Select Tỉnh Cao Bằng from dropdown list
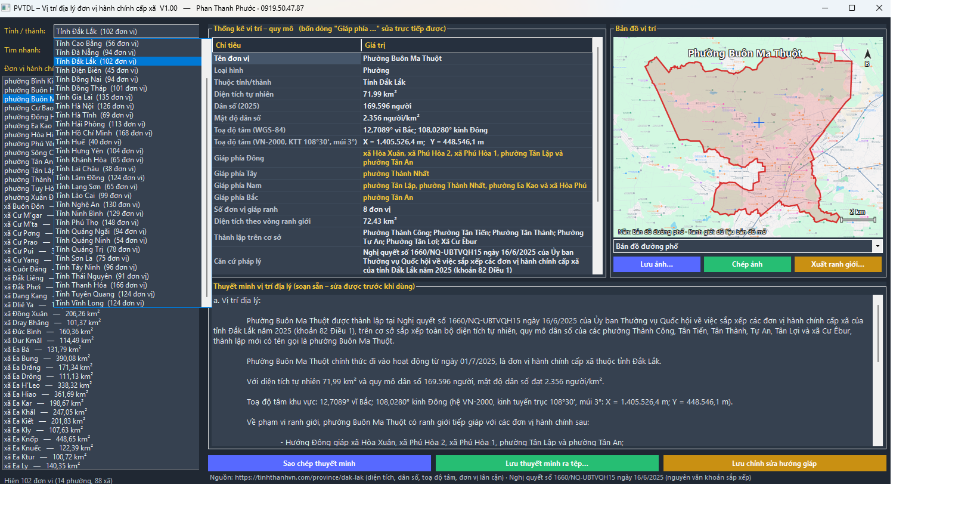 (128, 44)
